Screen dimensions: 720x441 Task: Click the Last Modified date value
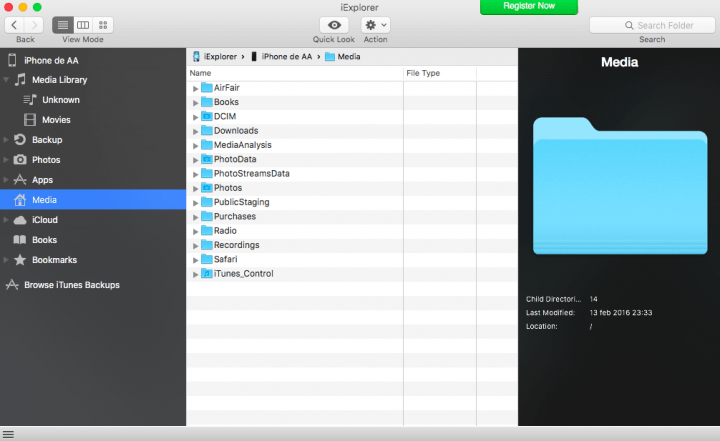coord(621,312)
